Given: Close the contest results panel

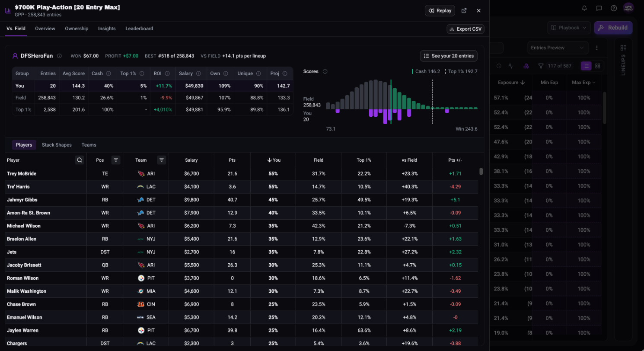Looking at the screenshot, I should pos(478,11).
